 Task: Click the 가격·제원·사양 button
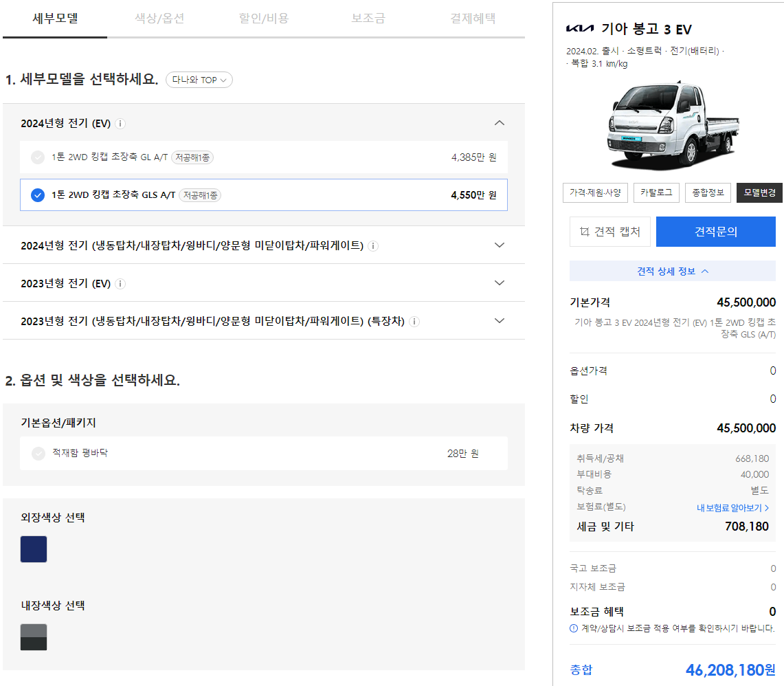[x=595, y=192]
